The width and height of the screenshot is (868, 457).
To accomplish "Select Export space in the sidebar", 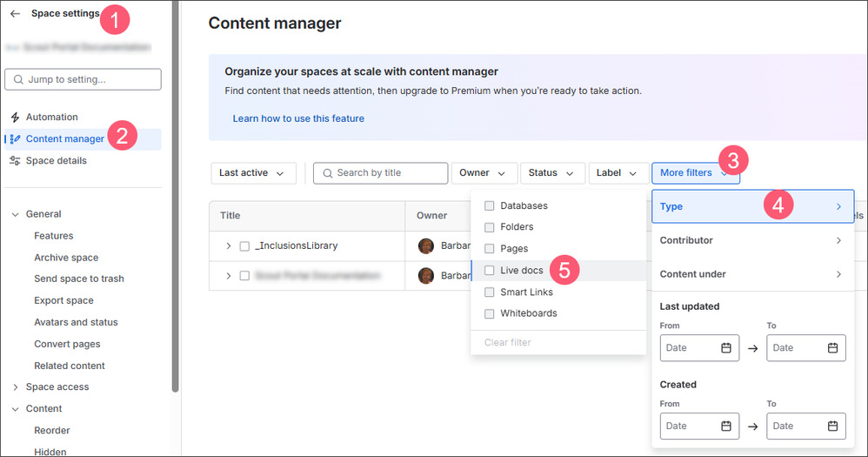I will [x=63, y=300].
